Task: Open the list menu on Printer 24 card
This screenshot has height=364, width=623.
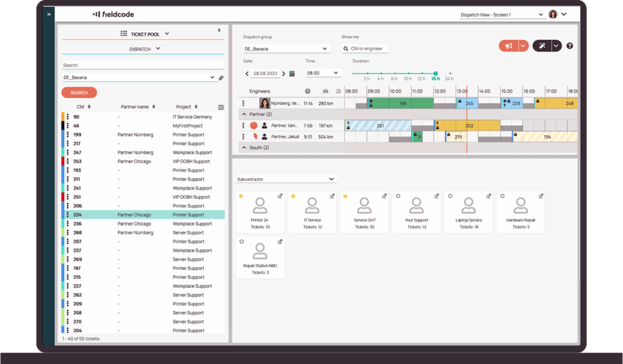Action: (280, 196)
